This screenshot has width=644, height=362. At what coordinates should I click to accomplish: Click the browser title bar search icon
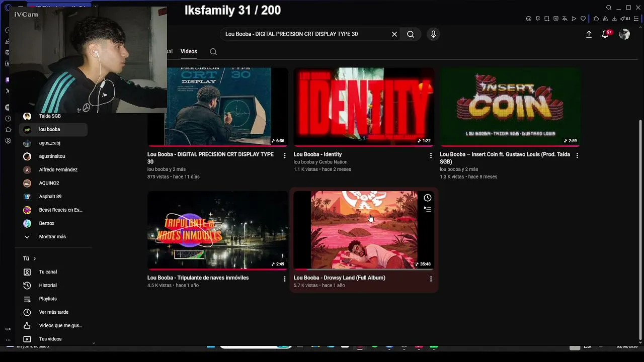[x=609, y=8]
